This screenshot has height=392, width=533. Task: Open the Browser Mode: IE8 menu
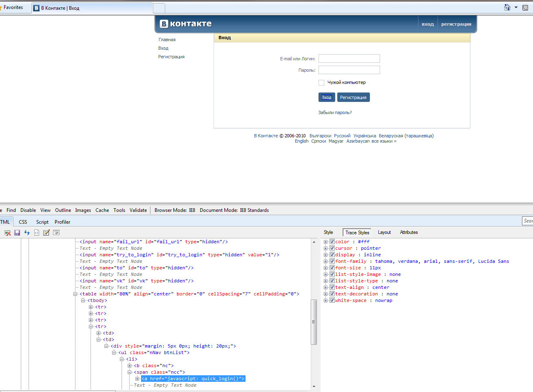[x=175, y=210]
